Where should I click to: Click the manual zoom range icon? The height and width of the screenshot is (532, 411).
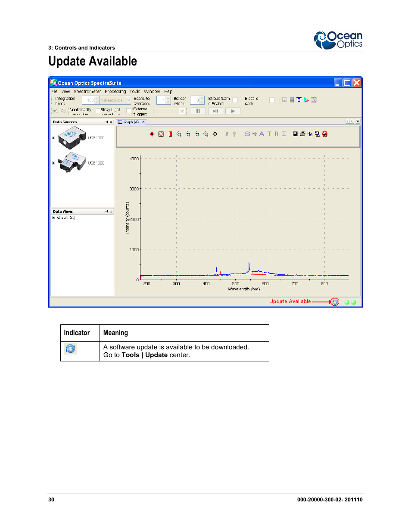179,134
